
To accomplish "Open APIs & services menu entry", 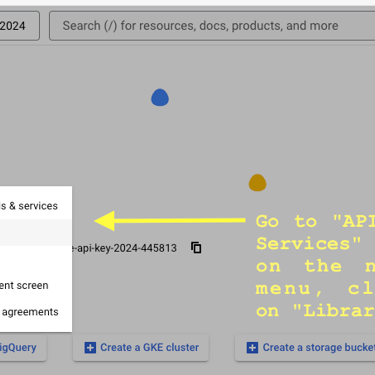I will click(x=36, y=206).
